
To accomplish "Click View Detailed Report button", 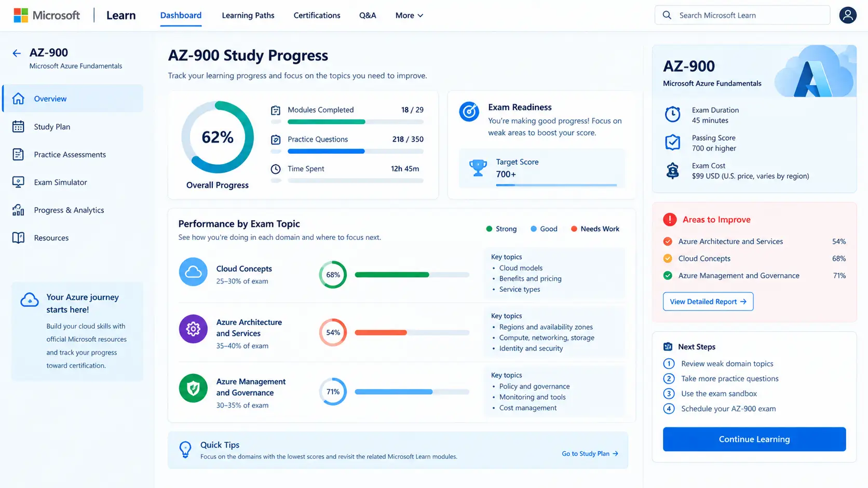I will pos(708,302).
